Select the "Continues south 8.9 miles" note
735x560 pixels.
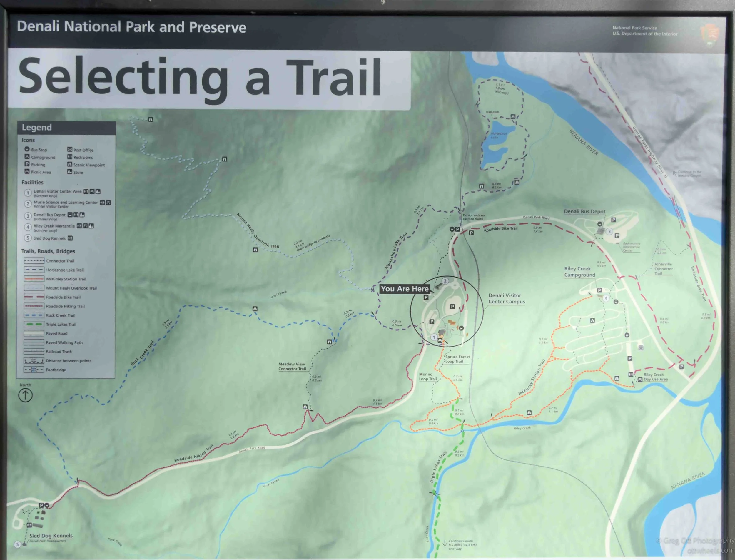click(462, 545)
